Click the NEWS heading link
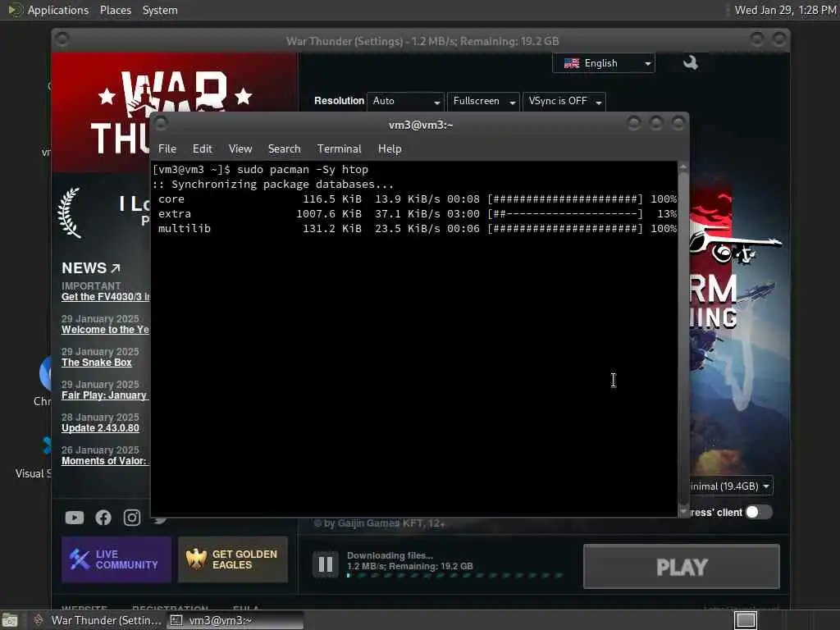The height and width of the screenshot is (630, 840). point(84,268)
